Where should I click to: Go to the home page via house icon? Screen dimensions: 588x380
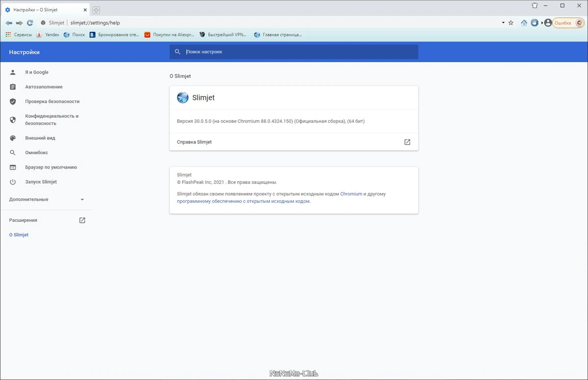pyautogui.click(x=524, y=23)
